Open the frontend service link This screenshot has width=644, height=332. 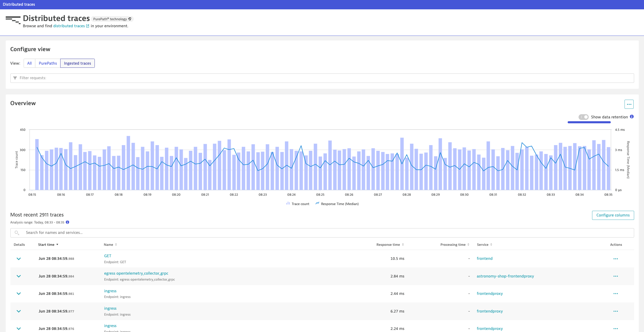[x=485, y=259]
